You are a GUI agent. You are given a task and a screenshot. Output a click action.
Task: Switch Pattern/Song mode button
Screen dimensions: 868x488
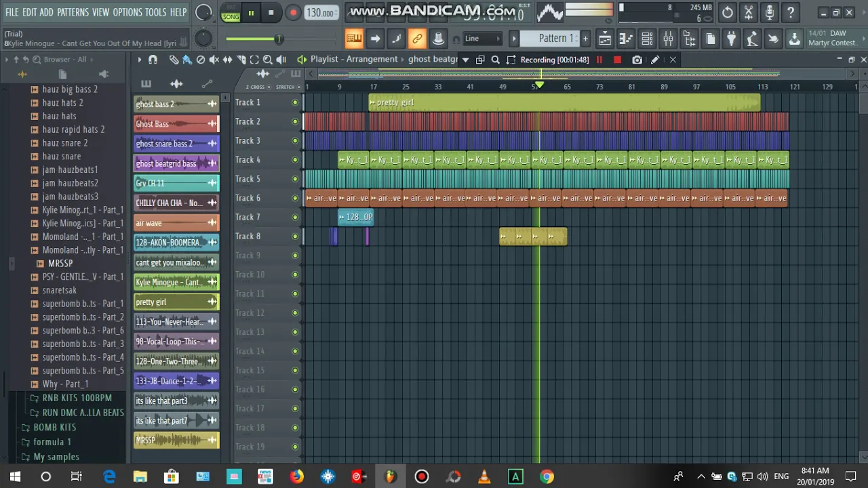(231, 13)
